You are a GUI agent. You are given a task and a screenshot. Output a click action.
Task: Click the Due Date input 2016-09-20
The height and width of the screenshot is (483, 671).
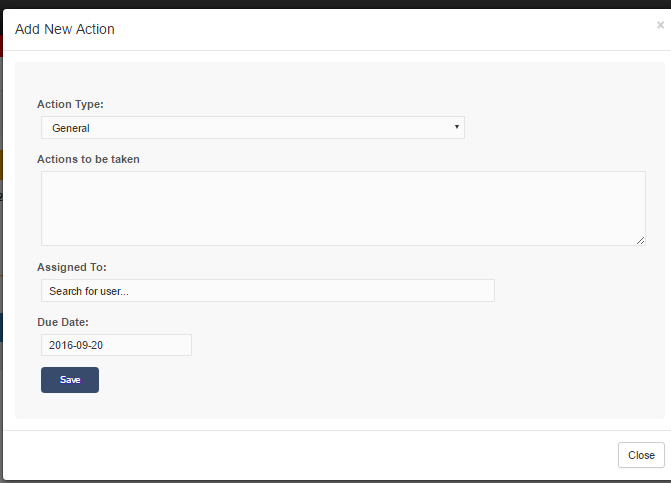click(116, 345)
